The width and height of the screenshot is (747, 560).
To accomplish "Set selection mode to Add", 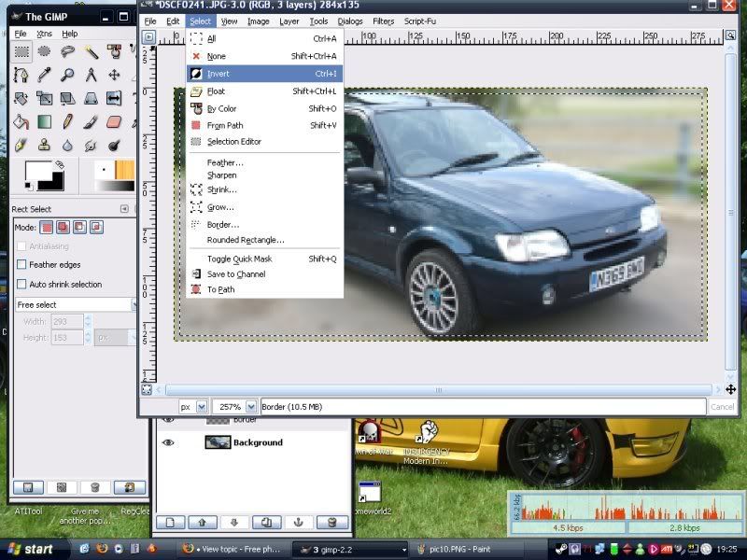I will pyautogui.click(x=63, y=227).
